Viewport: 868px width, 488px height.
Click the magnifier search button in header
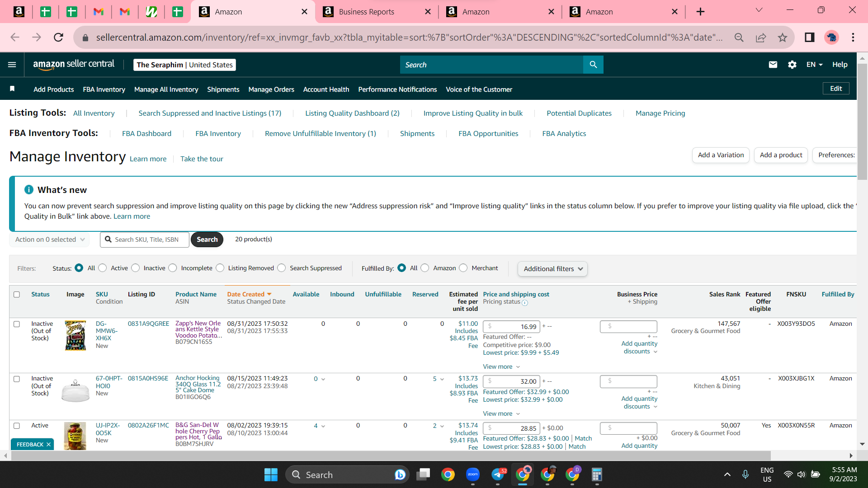click(x=593, y=65)
